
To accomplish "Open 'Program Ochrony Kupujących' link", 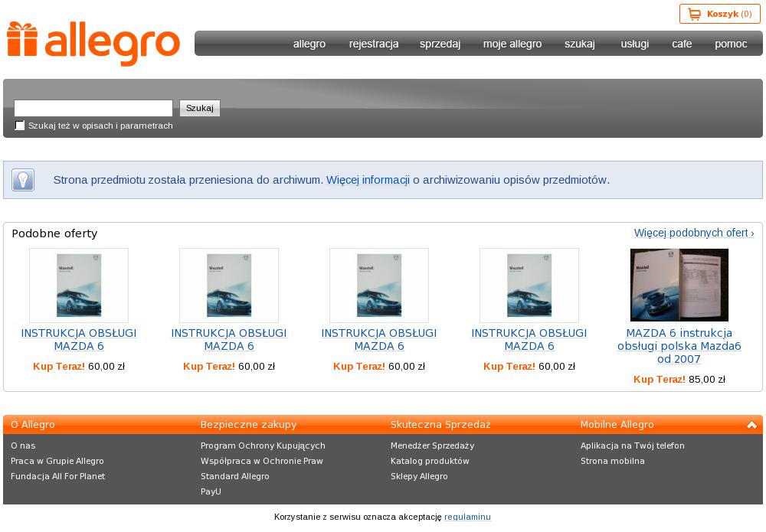I will click(263, 446).
